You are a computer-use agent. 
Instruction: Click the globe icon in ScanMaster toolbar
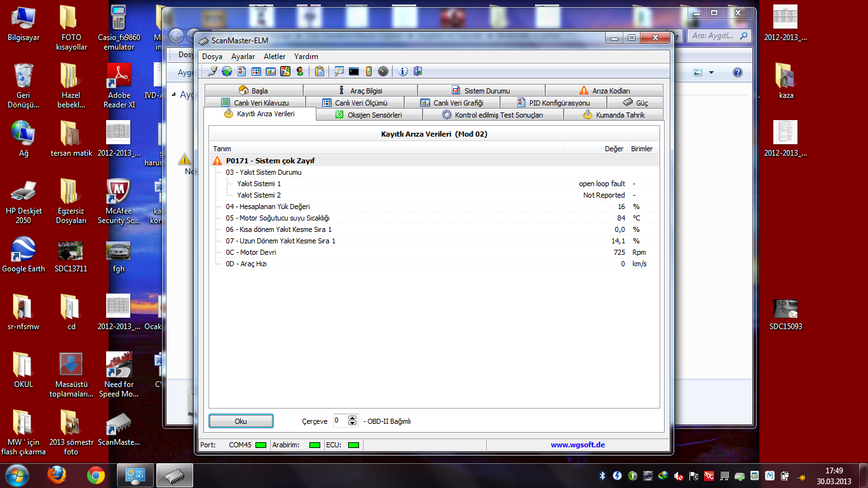pyautogui.click(x=227, y=71)
